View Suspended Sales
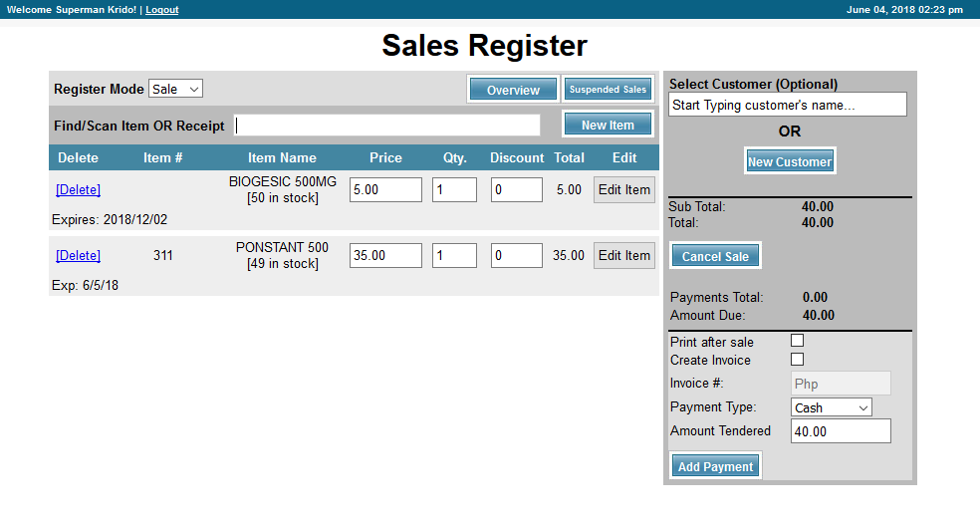 click(608, 89)
